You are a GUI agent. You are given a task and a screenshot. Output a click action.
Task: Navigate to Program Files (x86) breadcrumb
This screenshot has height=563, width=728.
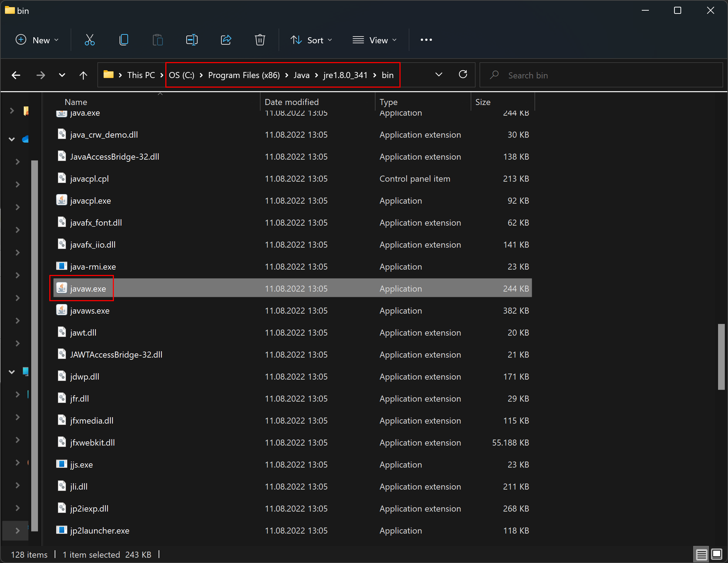pyautogui.click(x=244, y=75)
